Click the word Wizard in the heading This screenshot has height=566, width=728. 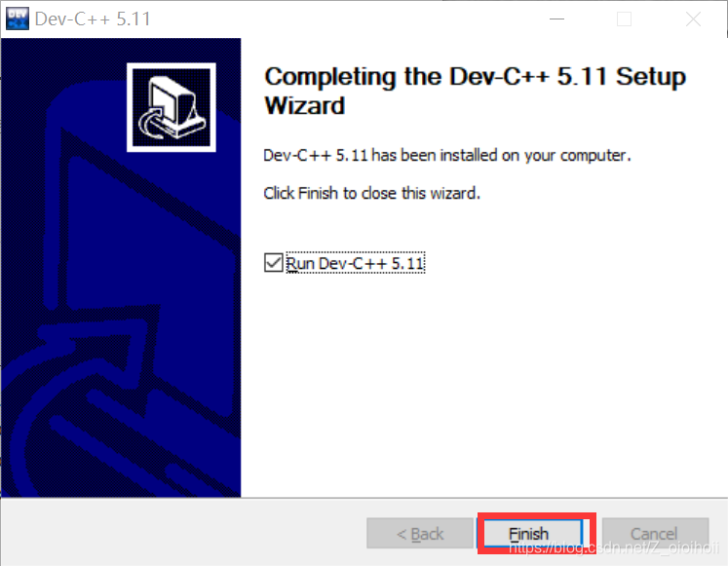(x=305, y=105)
